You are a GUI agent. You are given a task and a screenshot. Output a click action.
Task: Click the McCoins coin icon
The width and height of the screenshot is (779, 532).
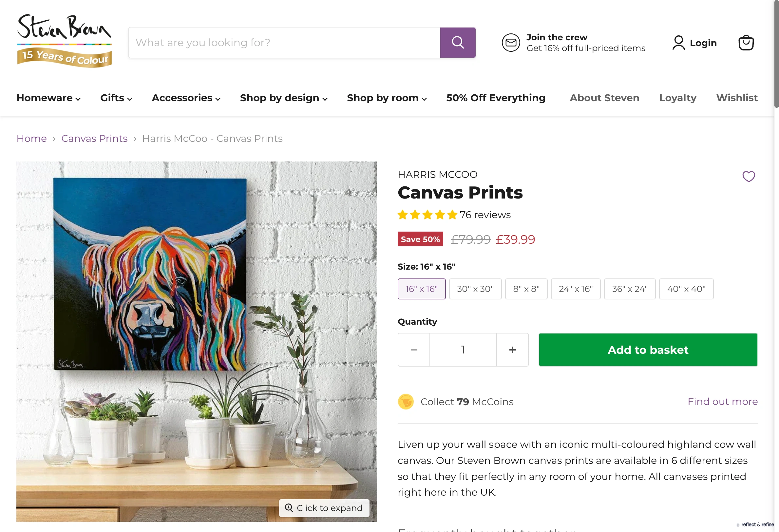click(406, 401)
